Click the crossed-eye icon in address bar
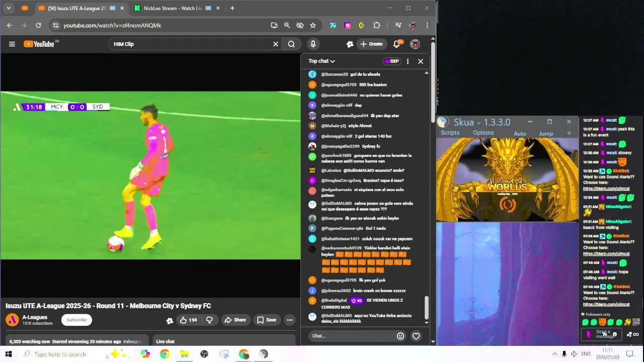 (300, 25)
